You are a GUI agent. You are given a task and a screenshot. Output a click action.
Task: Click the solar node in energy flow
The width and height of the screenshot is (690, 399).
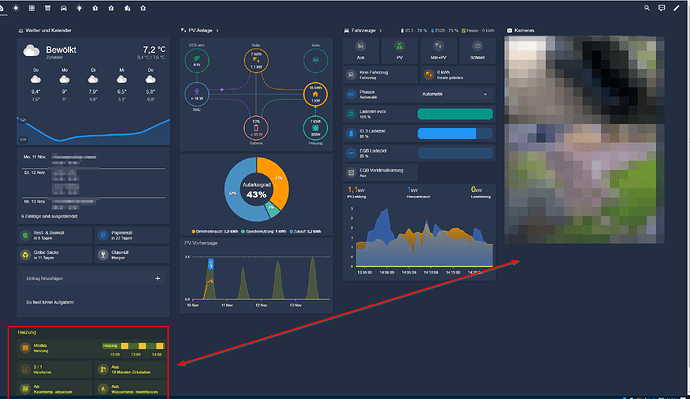click(256, 60)
